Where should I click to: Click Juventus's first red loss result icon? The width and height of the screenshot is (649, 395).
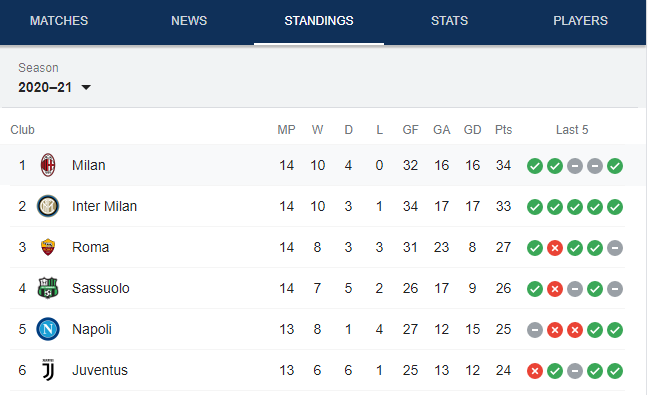click(x=535, y=371)
